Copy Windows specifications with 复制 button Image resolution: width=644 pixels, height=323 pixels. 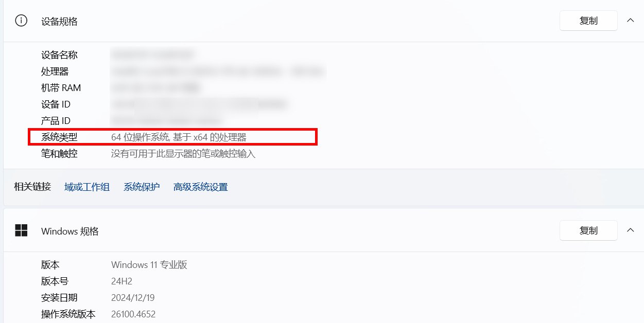pyautogui.click(x=588, y=230)
